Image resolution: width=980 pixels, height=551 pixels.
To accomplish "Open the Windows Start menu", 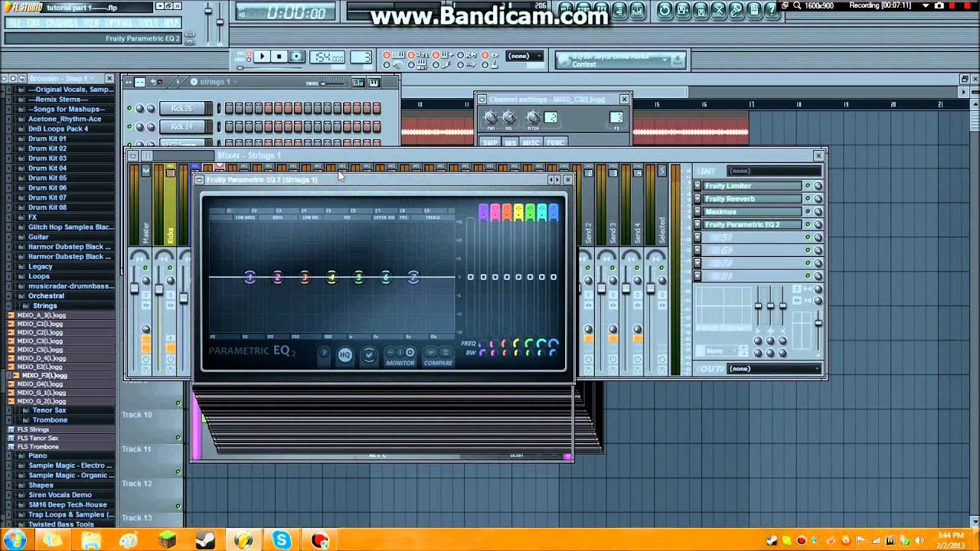I will click(15, 540).
